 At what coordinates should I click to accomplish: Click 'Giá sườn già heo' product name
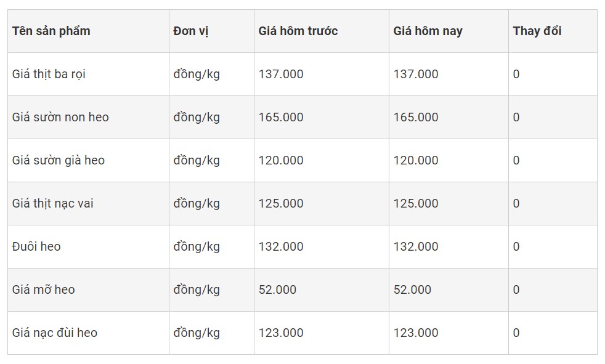(x=59, y=161)
